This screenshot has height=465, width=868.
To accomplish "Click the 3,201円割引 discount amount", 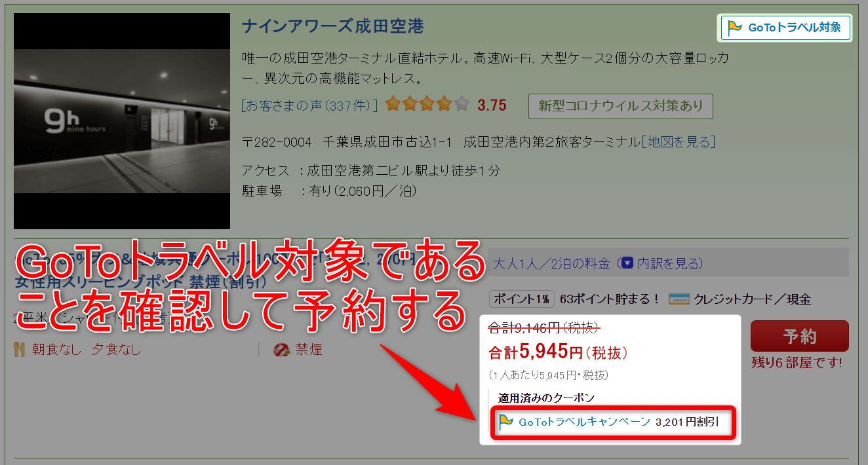I will point(687,422).
